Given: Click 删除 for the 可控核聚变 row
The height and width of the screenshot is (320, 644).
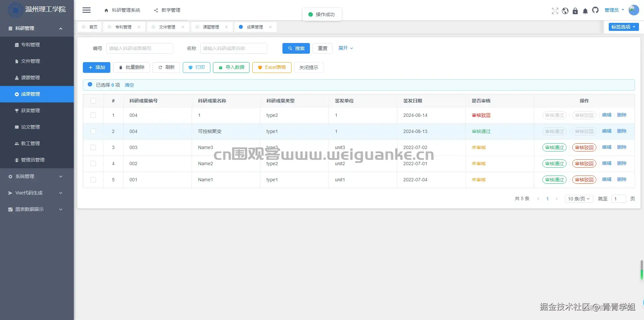Looking at the screenshot, I should click(622, 131).
